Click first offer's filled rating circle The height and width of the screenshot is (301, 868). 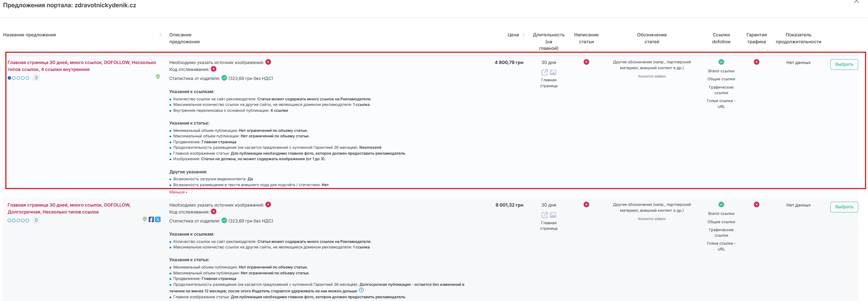pos(9,78)
